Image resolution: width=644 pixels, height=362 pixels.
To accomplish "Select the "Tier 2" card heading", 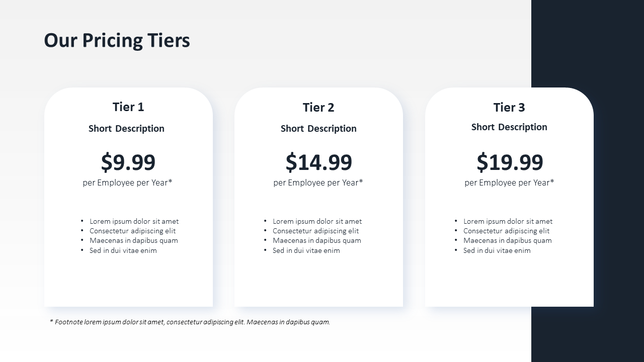I will click(318, 107).
